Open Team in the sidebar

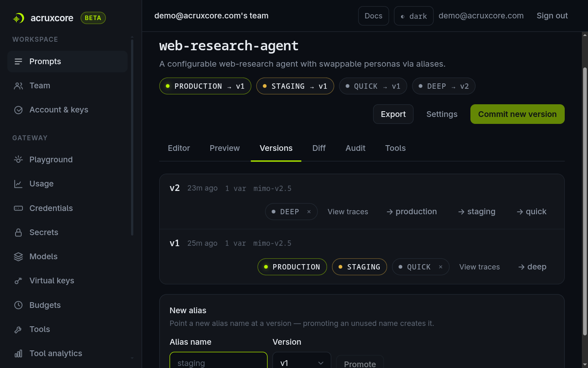(67, 86)
